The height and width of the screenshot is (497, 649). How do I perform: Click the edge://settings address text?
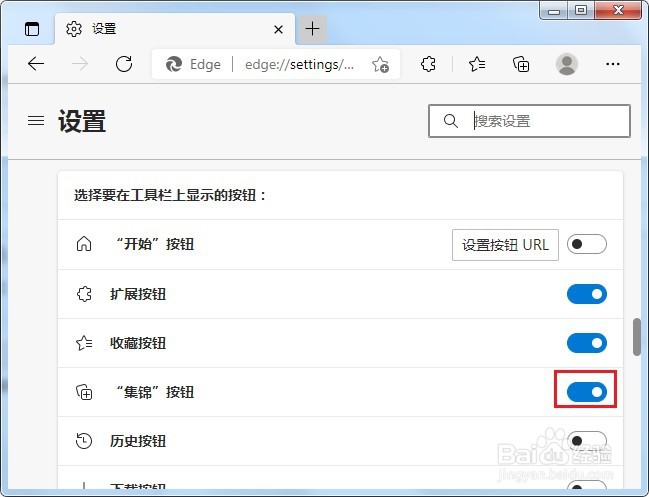299,65
